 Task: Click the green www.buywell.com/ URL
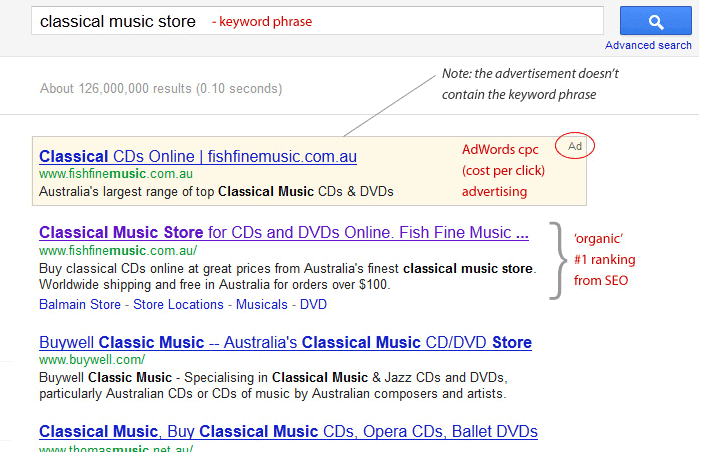point(92,360)
